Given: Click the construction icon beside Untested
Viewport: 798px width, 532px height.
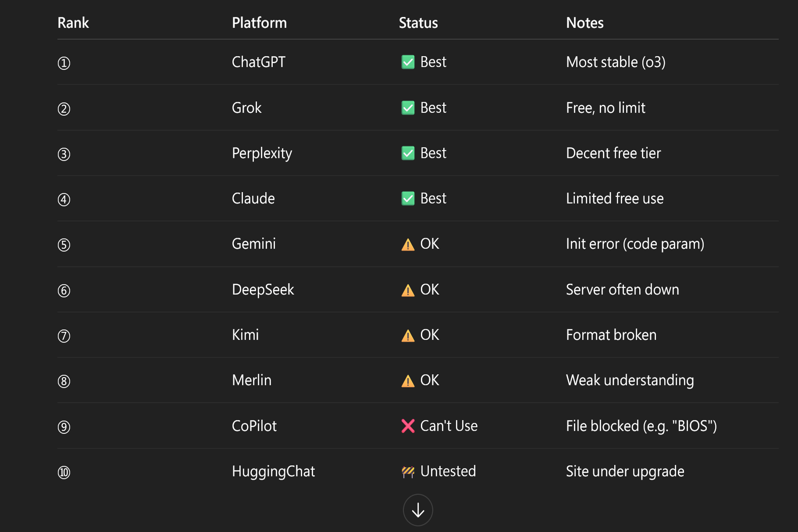Looking at the screenshot, I should pyautogui.click(x=408, y=472).
